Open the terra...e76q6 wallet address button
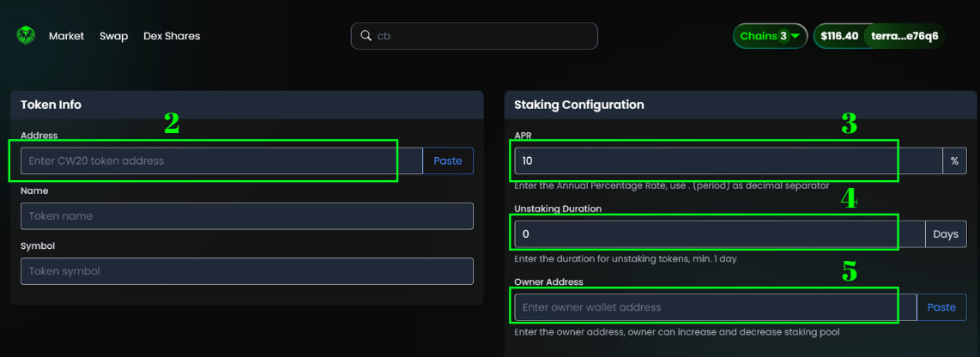Image resolution: width=980 pixels, height=357 pixels. 904,36
